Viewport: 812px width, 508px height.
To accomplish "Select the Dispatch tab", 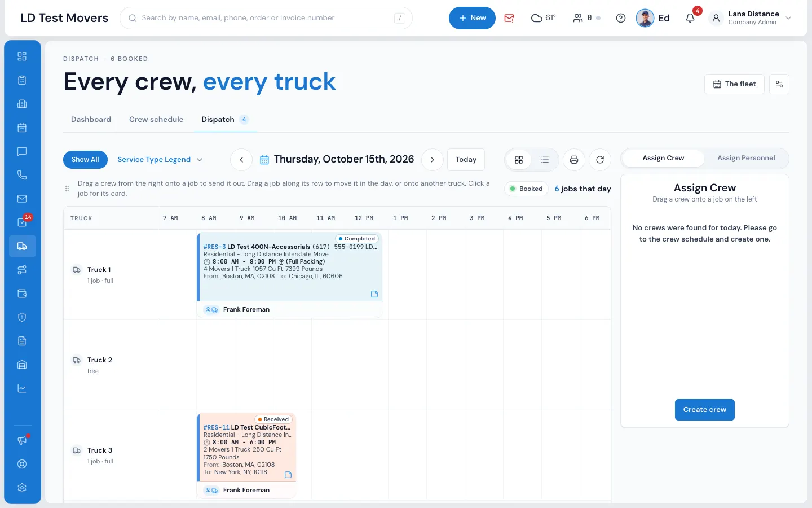I will [x=225, y=120].
